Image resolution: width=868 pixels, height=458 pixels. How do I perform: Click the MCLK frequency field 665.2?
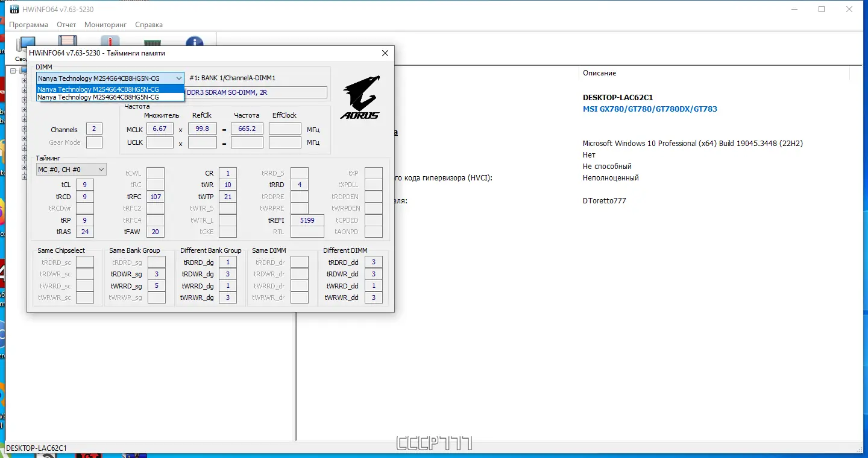pyautogui.click(x=247, y=129)
